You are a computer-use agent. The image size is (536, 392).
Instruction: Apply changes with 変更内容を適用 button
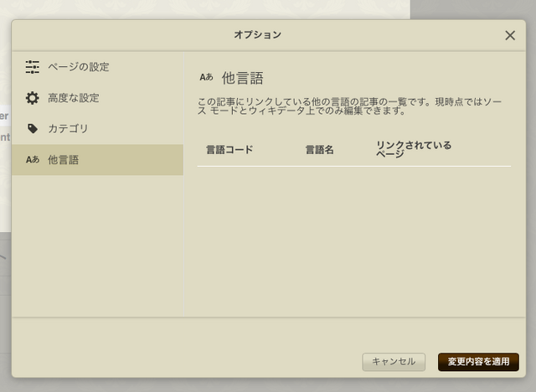coord(478,362)
